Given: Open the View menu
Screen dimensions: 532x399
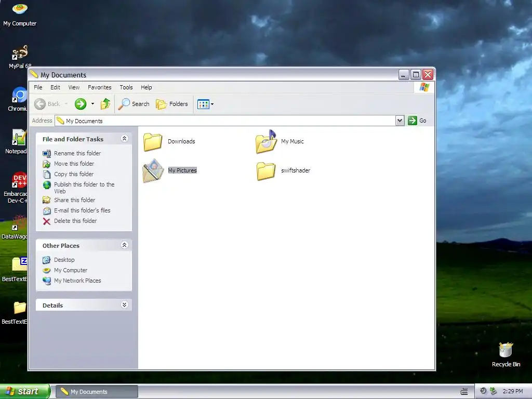Looking at the screenshot, I should coord(74,87).
